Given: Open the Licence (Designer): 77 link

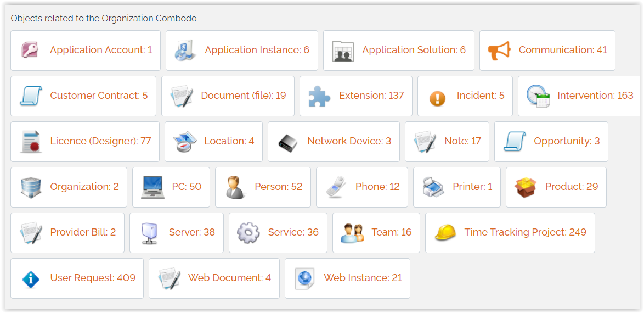Looking at the screenshot, I should point(100,141).
